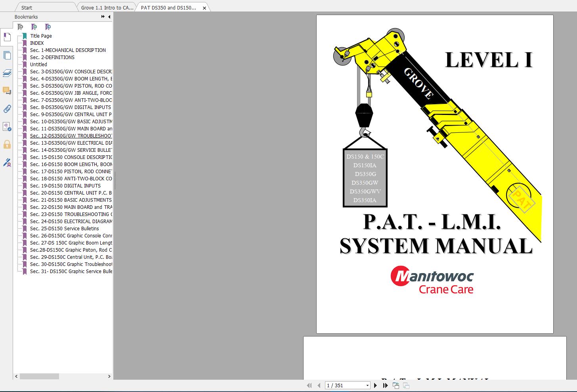This screenshot has height=392, width=577.
Task: Click the next view navigation icon
Action: (406, 385)
